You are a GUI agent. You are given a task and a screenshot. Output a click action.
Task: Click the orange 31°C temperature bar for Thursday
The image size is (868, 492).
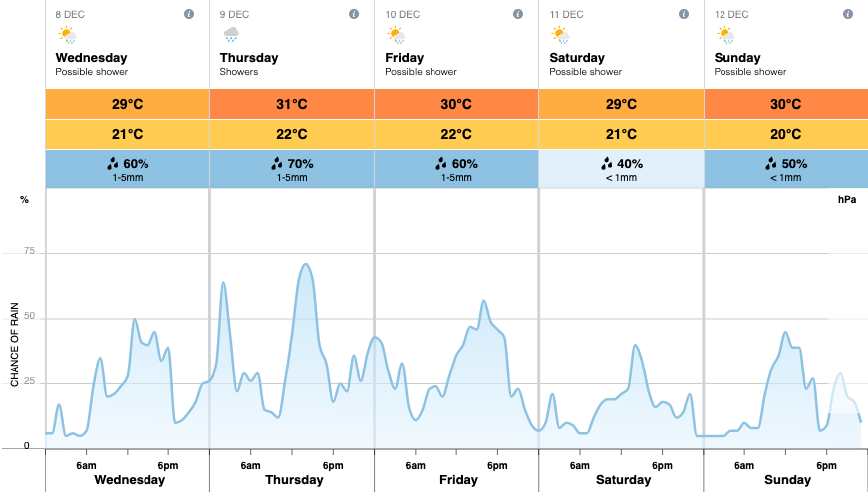291,104
